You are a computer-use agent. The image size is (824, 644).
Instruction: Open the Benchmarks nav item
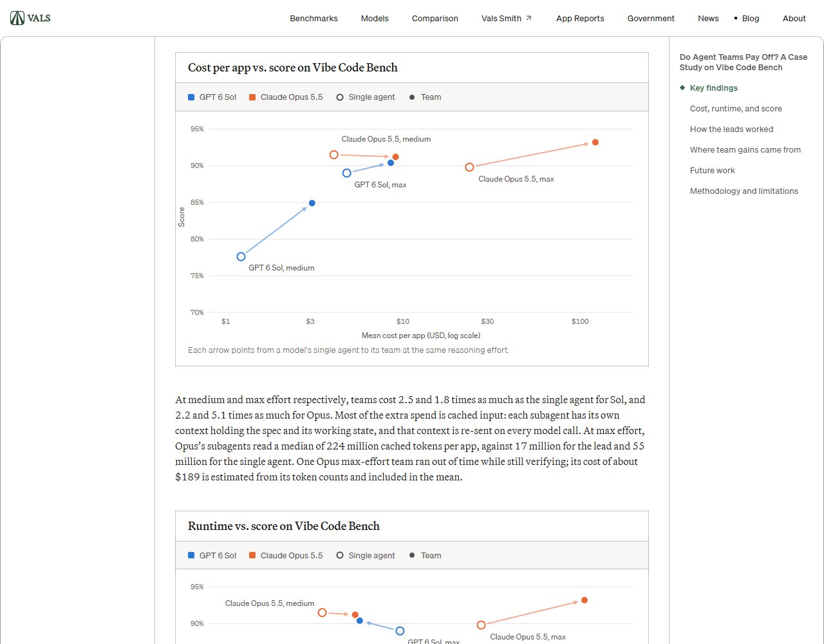pyautogui.click(x=314, y=18)
